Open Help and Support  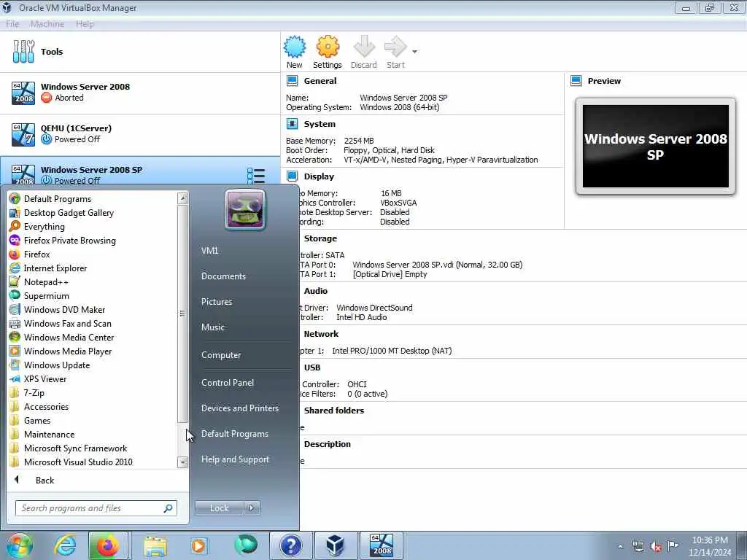coord(235,459)
